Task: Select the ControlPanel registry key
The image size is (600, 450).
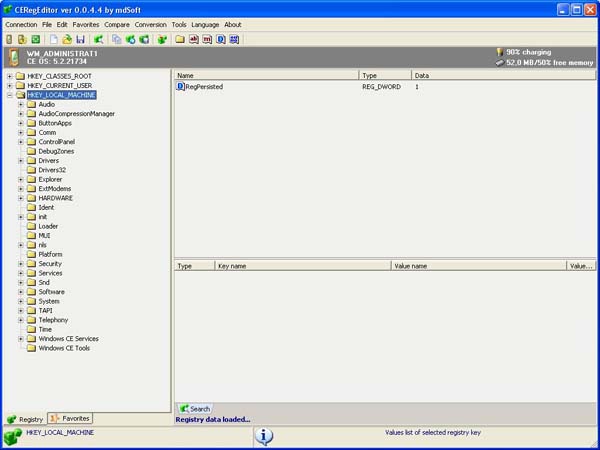Action: (56, 141)
